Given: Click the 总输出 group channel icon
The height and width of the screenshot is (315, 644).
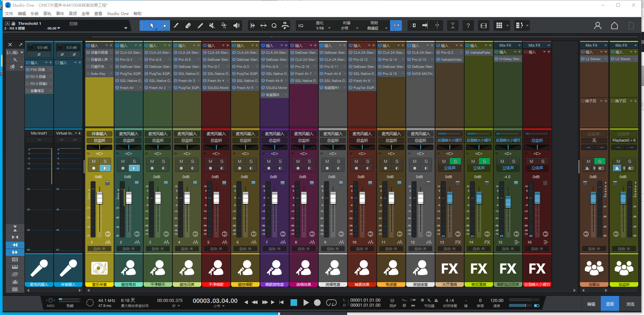Looking at the screenshot, I should click(x=594, y=268).
